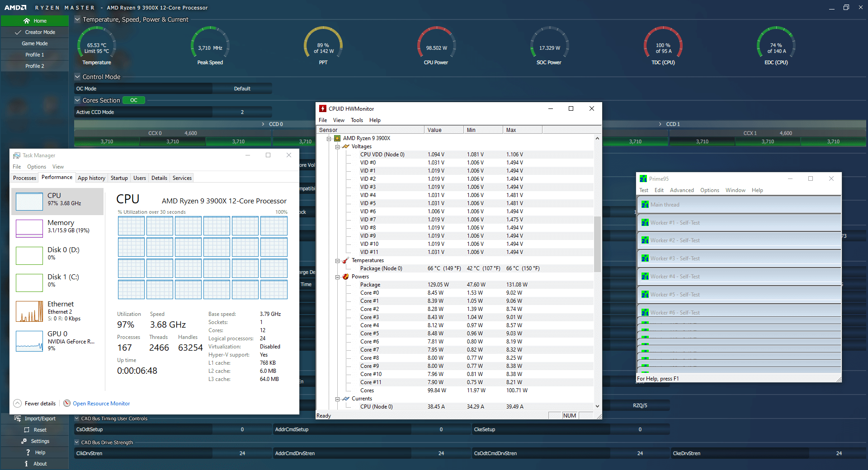
Task: Open the Advanced menu in Prime95
Action: (x=681, y=190)
